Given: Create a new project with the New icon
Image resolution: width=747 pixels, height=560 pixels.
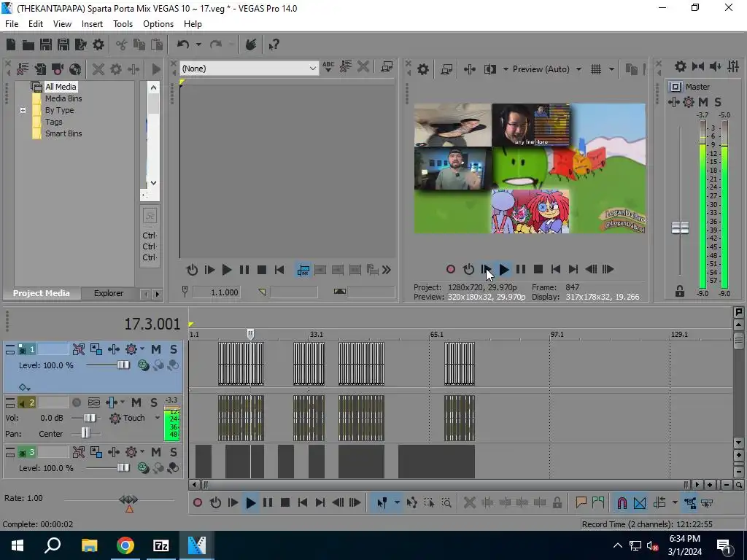Looking at the screenshot, I should [x=10, y=44].
